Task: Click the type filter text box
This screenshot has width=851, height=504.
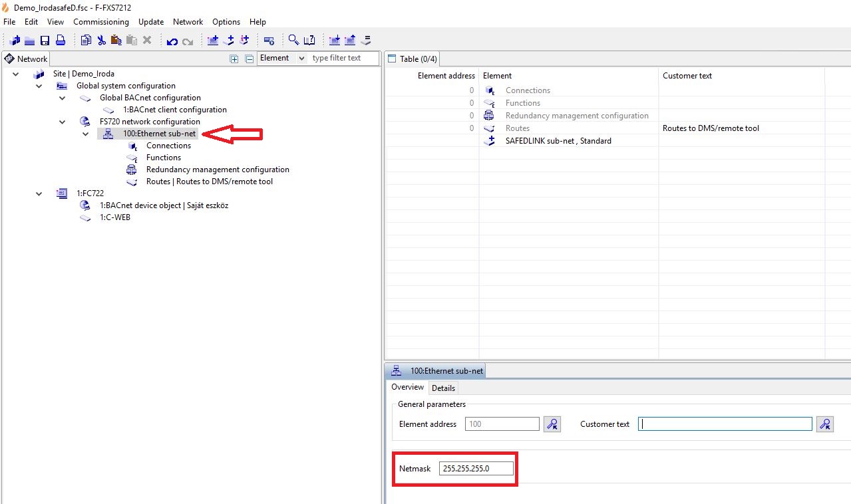Action: tap(343, 59)
